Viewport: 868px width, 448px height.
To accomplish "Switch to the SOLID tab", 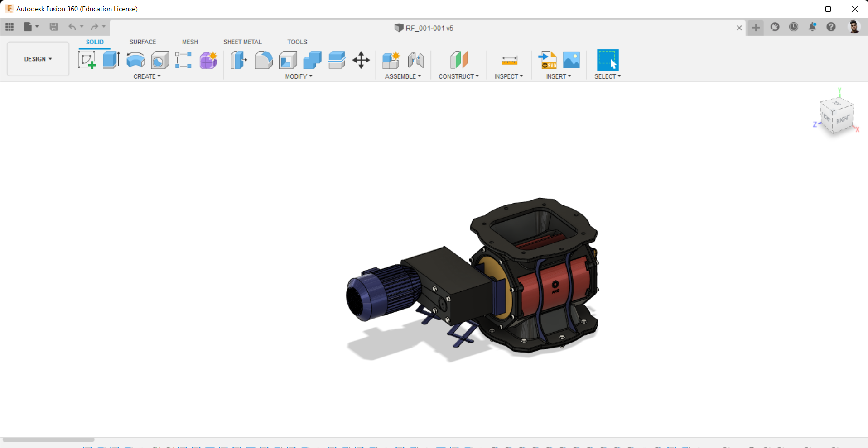I will point(95,42).
